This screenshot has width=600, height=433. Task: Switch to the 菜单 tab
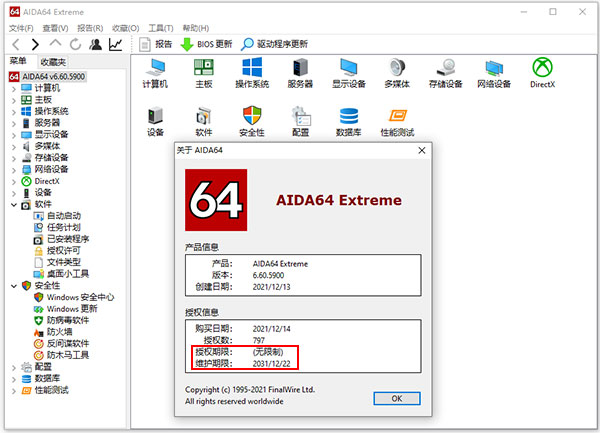coord(18,61)
